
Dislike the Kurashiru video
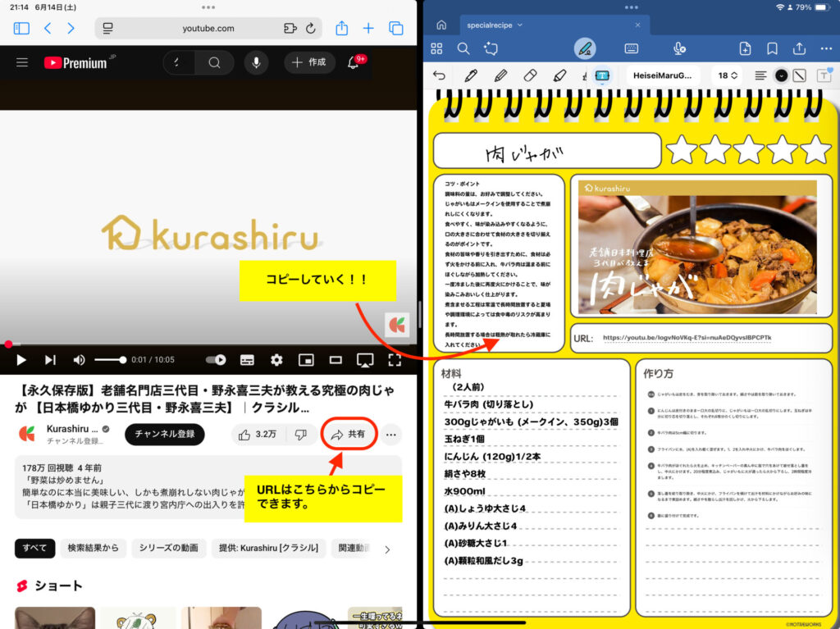tap(300, 435)
